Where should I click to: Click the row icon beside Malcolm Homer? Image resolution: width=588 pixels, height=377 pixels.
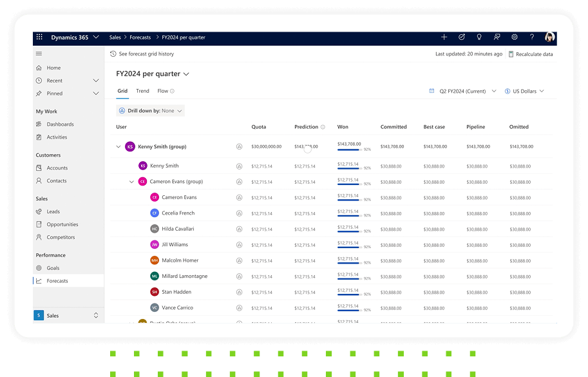coord(239,261)
